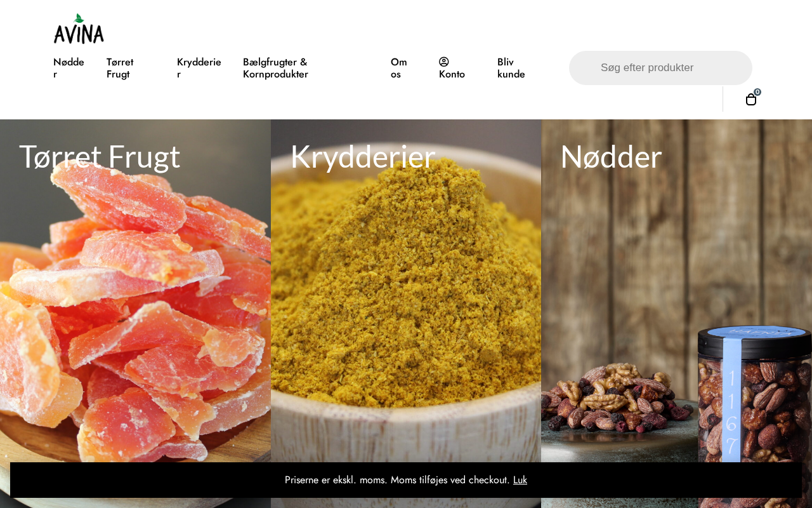Open the Nødder category banner
Screen dimensions: 812x508
[676, 314]
